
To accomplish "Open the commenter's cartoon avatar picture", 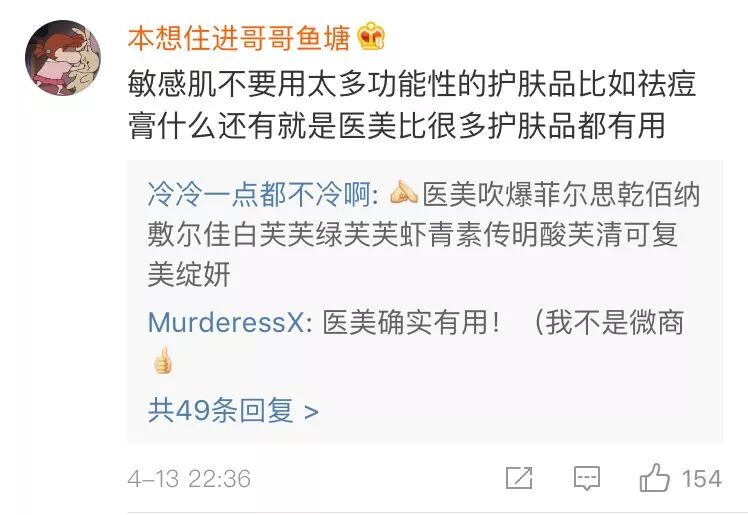I will tap(62, 58).
